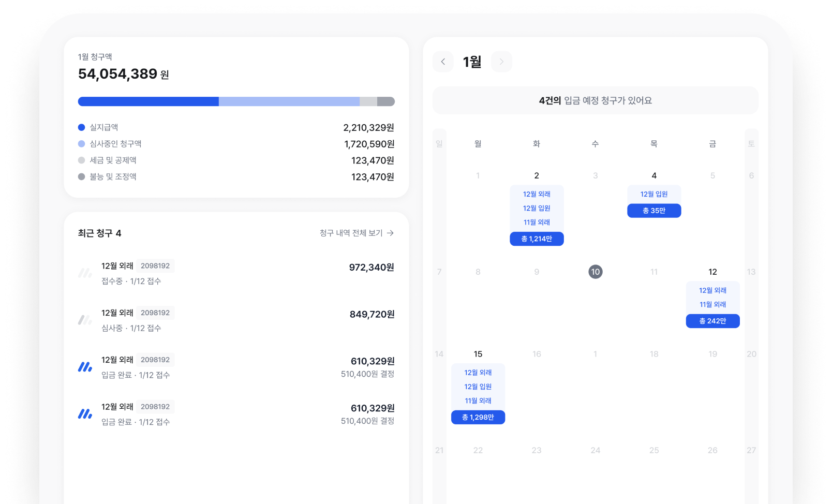This screenshot has width=832, height=504.
Task: Click 12월 입원 entry on the 15th
Action: 478,387
